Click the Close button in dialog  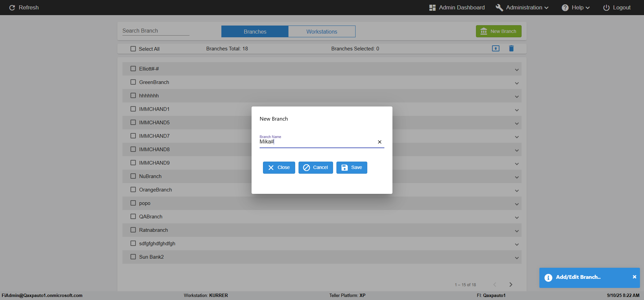(x=279, y=168)
